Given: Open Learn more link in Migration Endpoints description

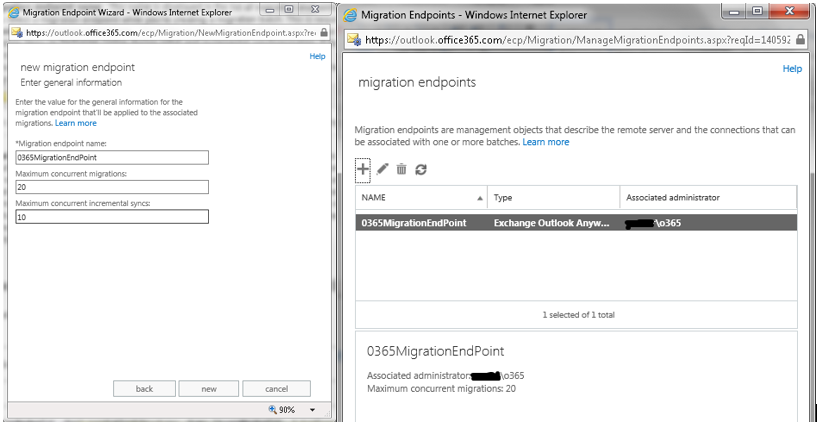Looking at the screenshot, I should [546, 142].
